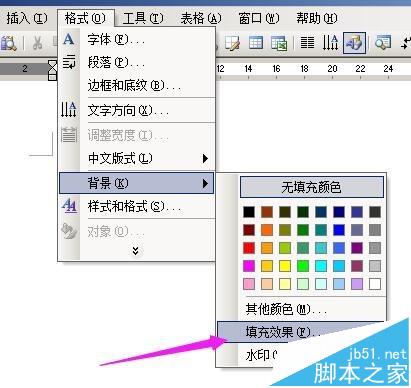
Task: Click the Cut scissors icon in toolbar
Action: pyautogui.click(x=37, y=43)
